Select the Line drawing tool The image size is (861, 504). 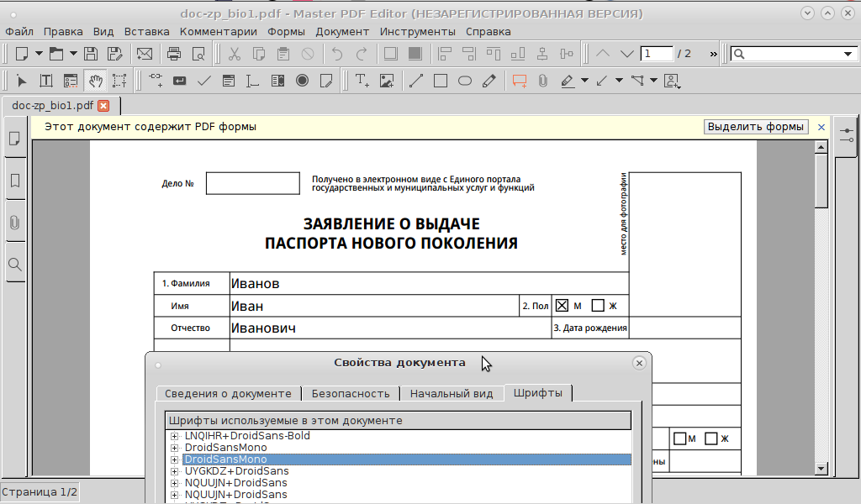click(415, 81)
